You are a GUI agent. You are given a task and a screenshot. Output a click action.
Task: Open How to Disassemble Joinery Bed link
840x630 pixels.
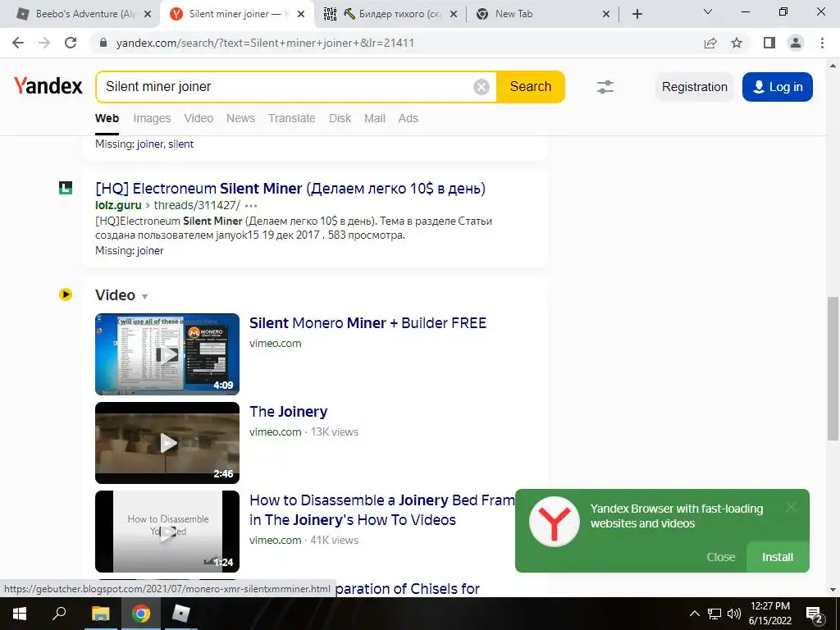[382, 510]
